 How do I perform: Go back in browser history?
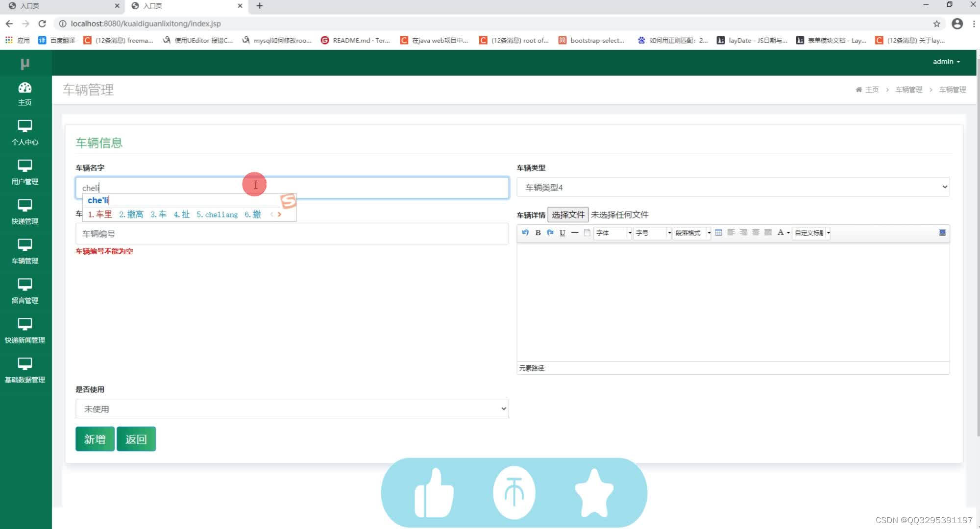point(9,24)
